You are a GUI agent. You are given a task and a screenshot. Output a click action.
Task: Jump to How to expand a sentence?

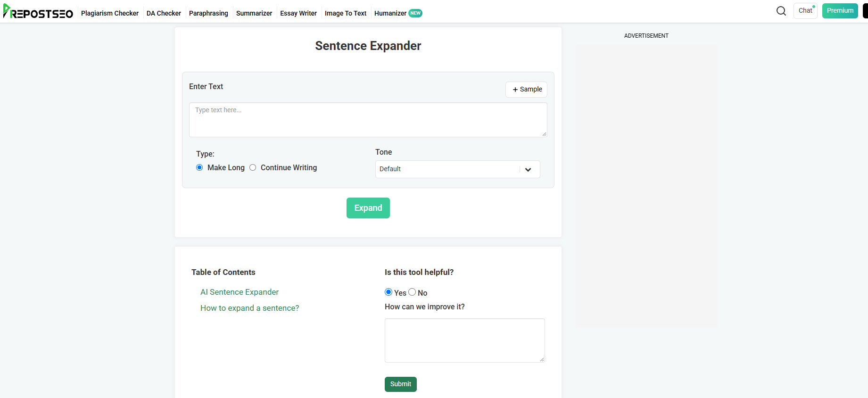pos(250,308)
